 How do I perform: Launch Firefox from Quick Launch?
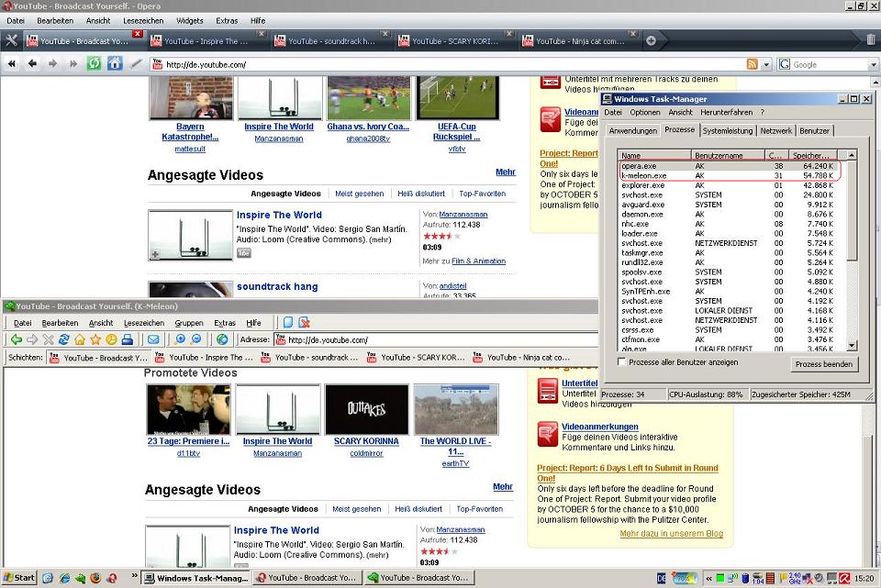coord(95,577)
